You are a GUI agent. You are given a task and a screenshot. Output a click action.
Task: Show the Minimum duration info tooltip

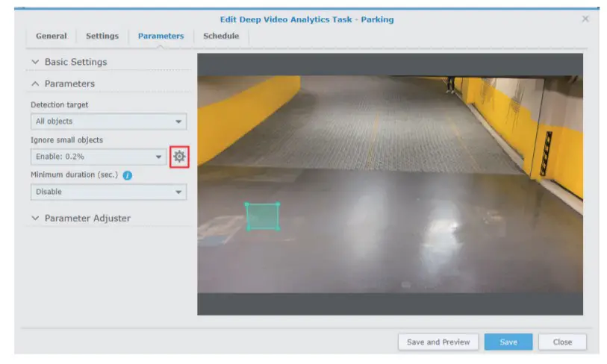pos(128,175)
